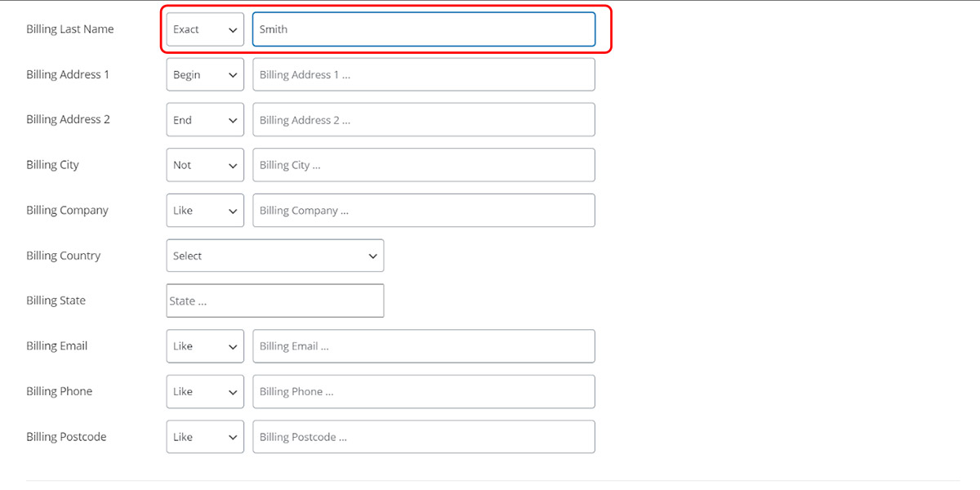Open the Billing Postcode Like dropdown
The image size is (980, 490).
205,437
